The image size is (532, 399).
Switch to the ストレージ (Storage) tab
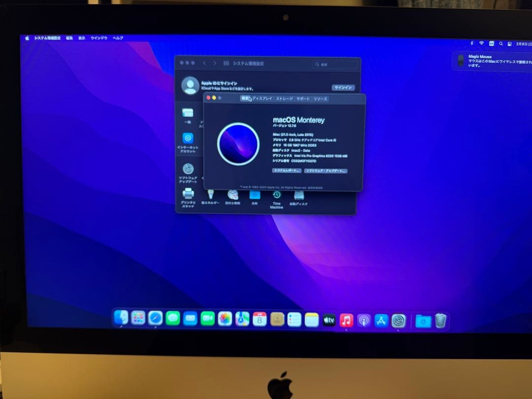pos(284,99)
